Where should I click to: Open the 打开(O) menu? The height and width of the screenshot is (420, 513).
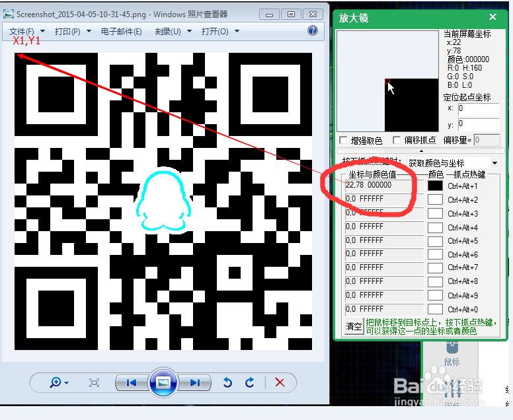pos(221,32)
